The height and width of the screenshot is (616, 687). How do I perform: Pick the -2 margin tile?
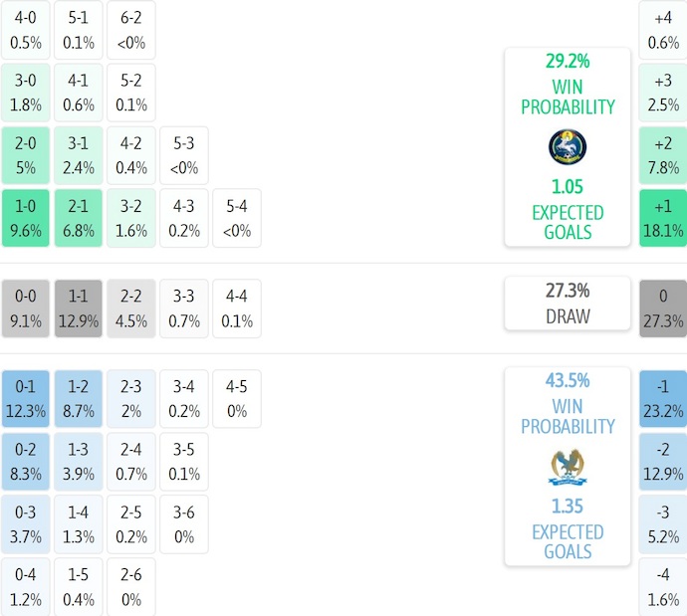pyautogui.click(x=662, y=462)
